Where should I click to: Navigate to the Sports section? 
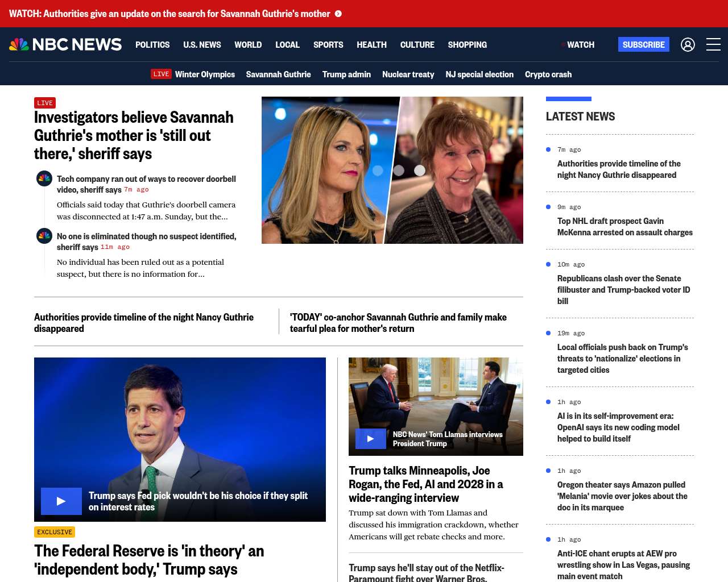[x=328, y=44]
